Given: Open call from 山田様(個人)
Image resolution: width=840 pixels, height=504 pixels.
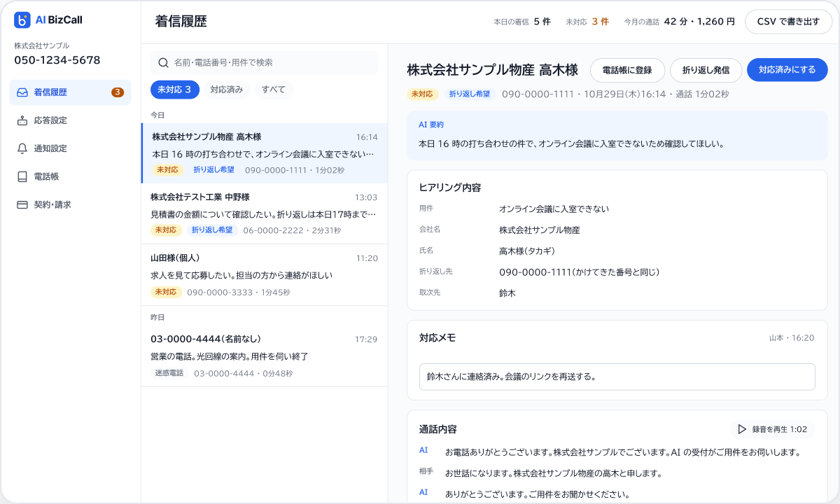Looking at the screenshot, I should (264, 275).
